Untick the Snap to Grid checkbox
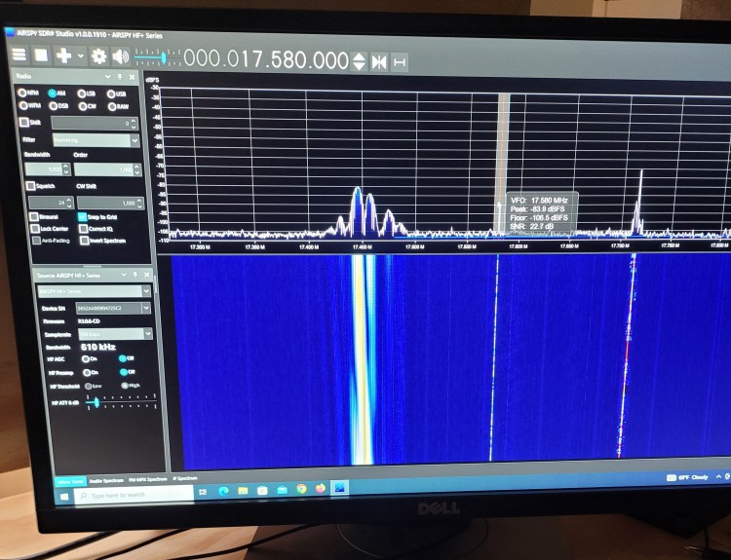 click(x=82, y=216)
